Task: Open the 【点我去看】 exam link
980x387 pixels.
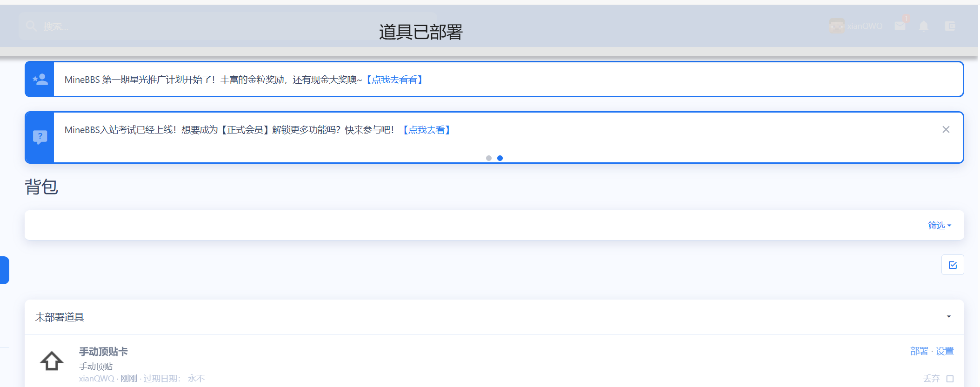Action: pos(426,130)
